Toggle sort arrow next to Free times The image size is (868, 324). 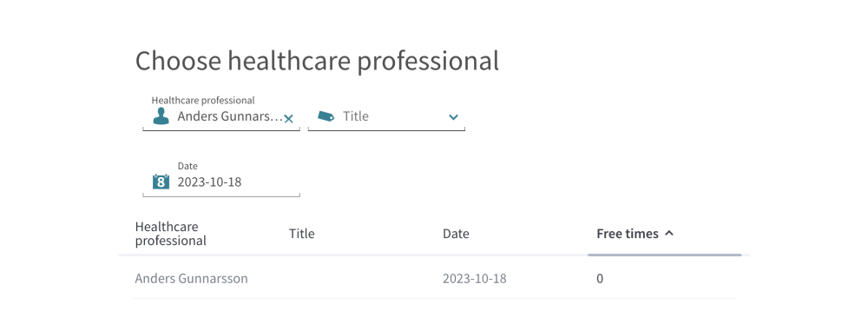tap(668, 234)
